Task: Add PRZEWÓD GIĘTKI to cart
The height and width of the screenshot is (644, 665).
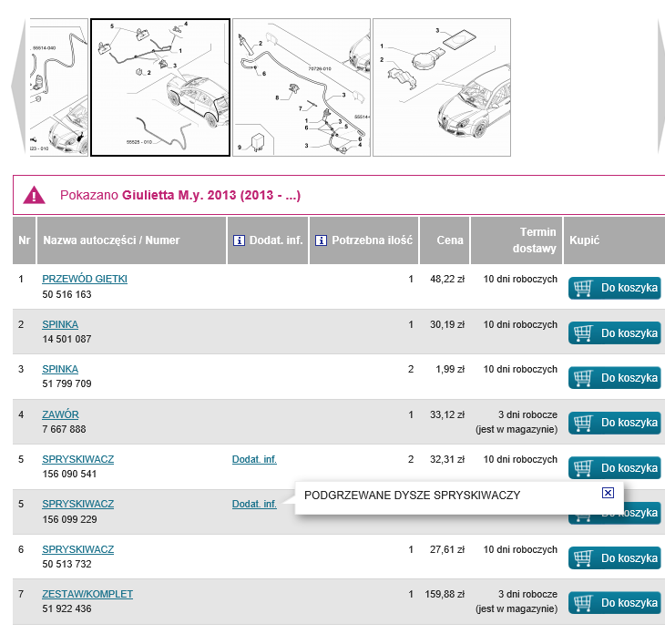Action: 615,289
